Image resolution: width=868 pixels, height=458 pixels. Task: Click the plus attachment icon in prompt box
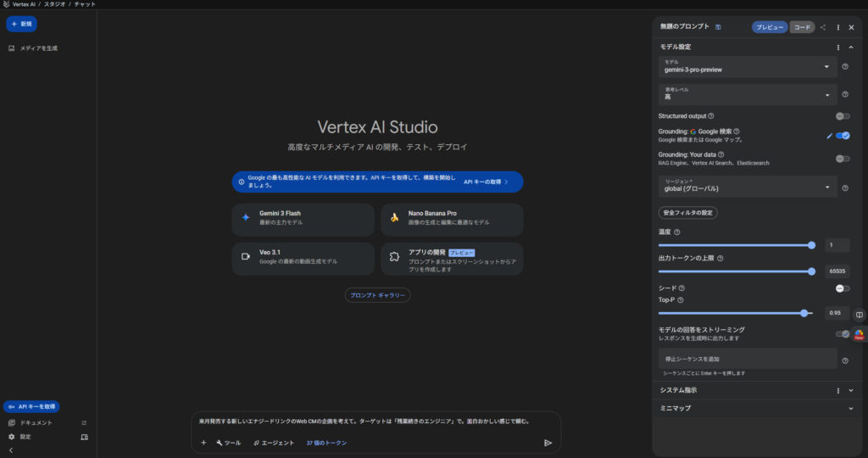point(203,443)
